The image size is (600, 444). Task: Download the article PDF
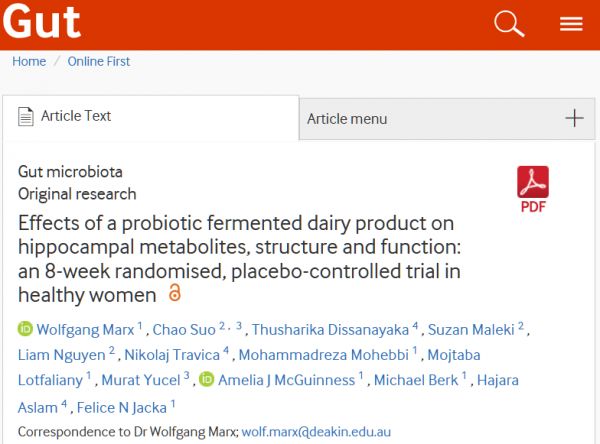pyautogui.click(x=533, y=188)
